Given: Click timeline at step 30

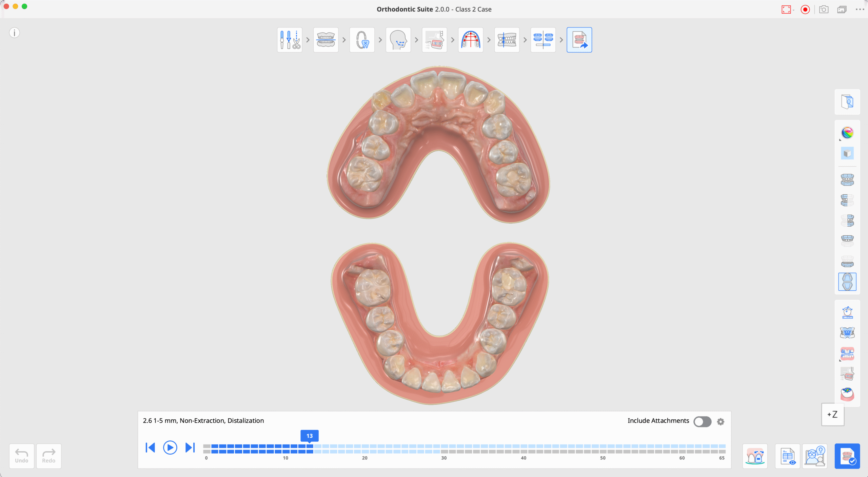Looking at the screenshot, I should (x=444, y=449).
